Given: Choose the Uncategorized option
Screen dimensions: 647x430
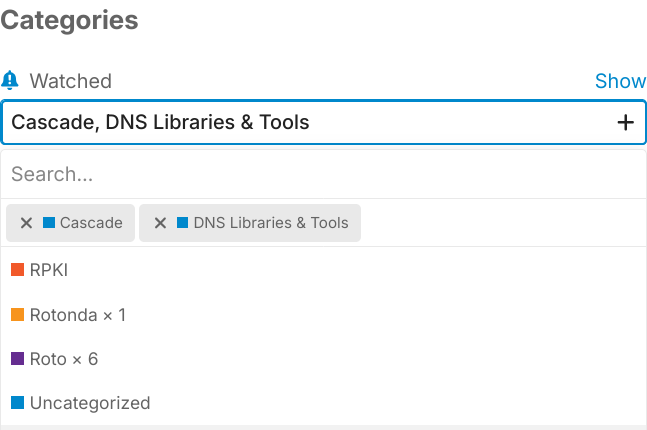Looking at the screenshot, I should tap(90, 403).
